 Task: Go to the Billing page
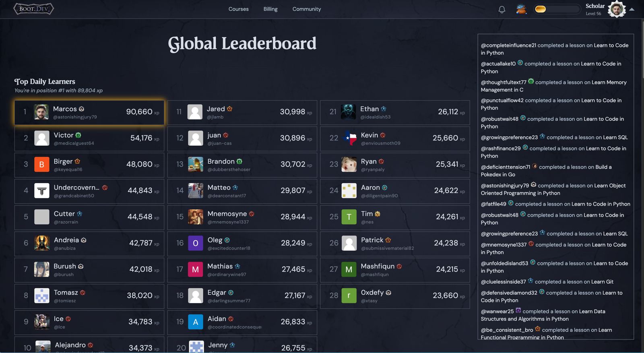click(270, 9)
